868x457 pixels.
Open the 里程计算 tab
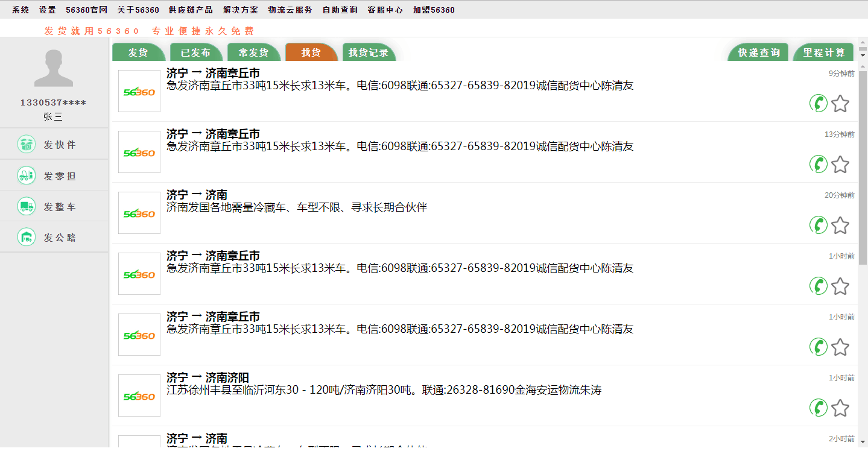[824, 52]
